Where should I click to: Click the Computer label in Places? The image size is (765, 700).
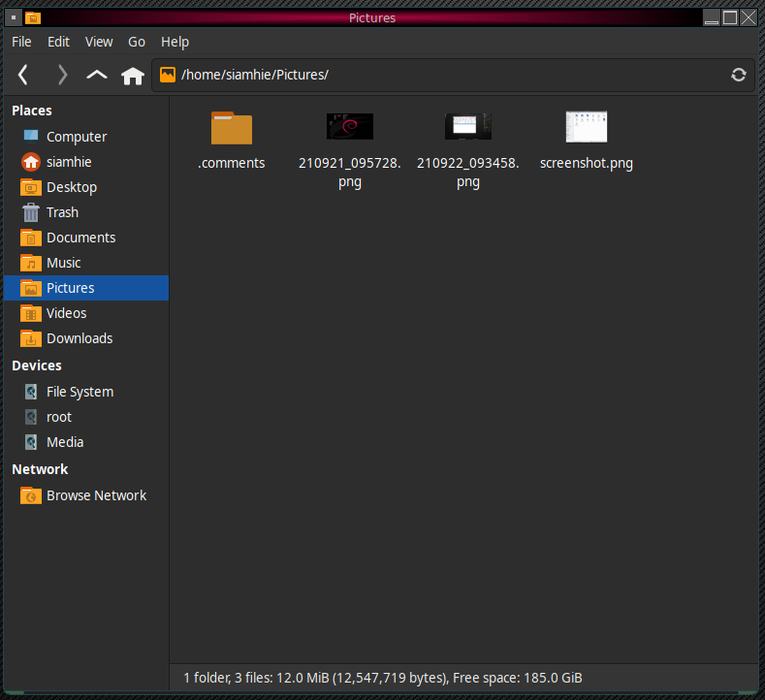click(77, 137)
